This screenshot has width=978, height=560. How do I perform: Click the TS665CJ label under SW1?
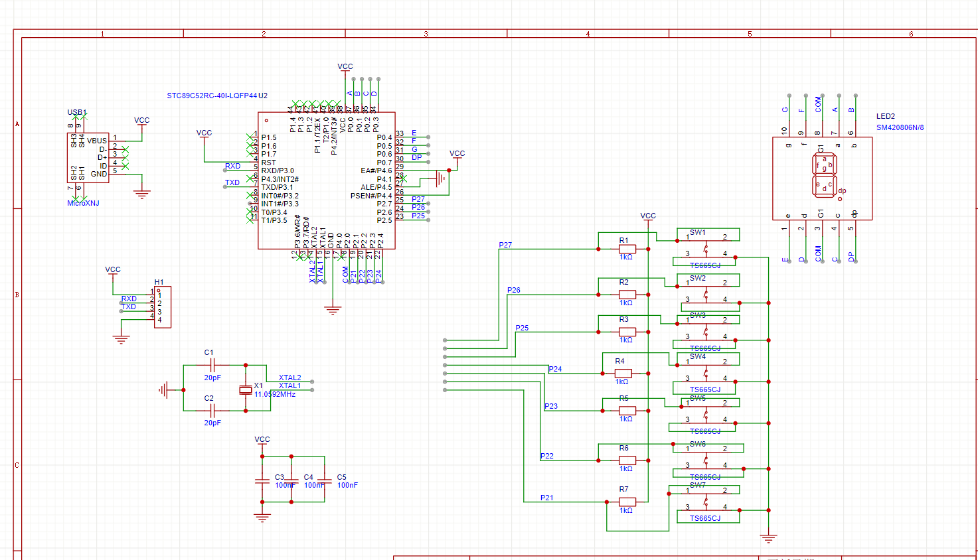(x=705, y=265)
